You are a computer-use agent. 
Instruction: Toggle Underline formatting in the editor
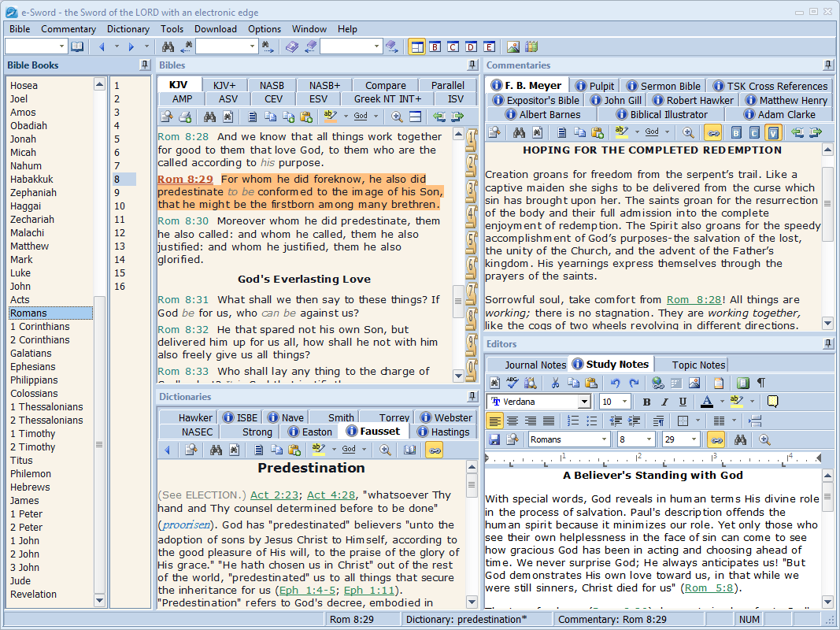coord(683,402)
